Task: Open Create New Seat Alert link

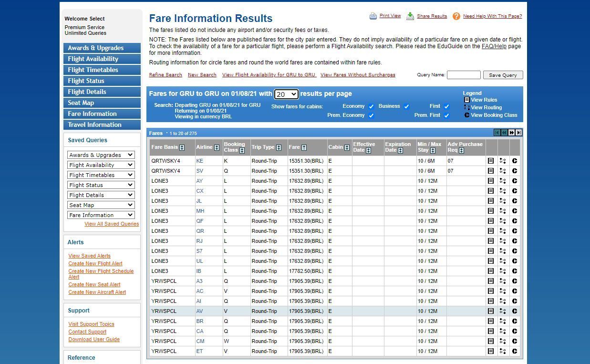Action: tap(94, 285)
